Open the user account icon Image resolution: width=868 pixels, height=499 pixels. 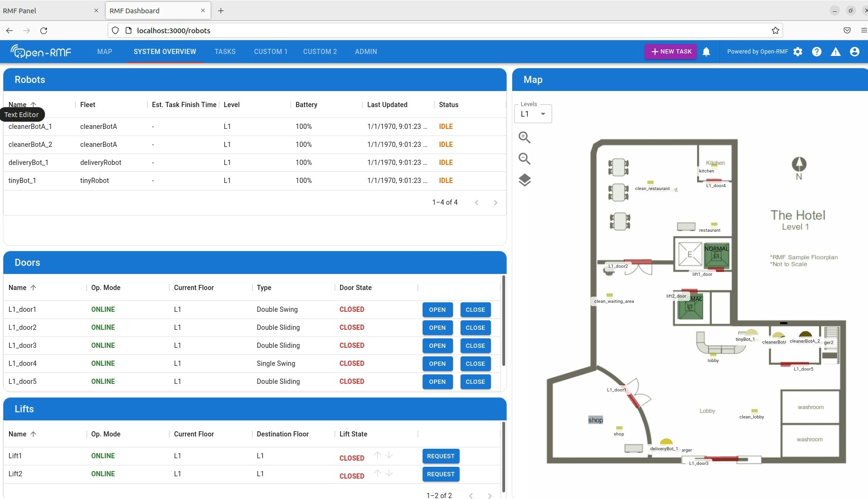855,52
